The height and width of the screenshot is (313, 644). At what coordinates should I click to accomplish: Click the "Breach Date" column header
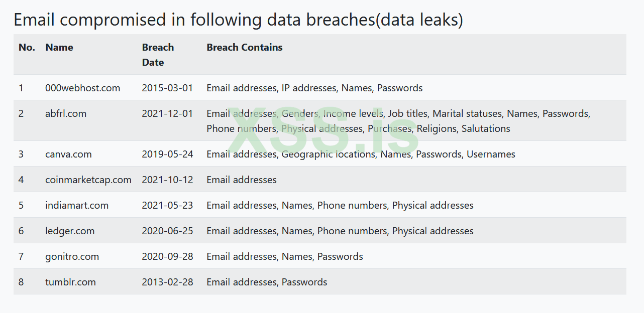click(x=158, y=55)
